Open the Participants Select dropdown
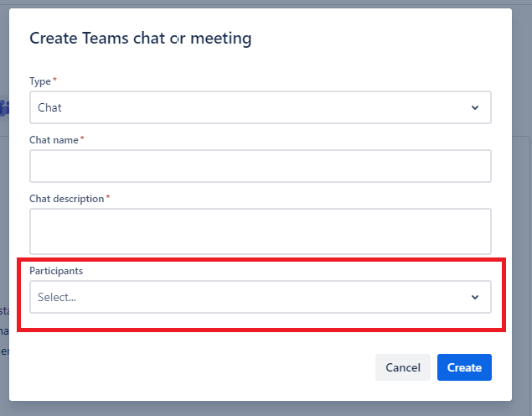This screenshot has width=532, height=416. [x=261, y=297]
